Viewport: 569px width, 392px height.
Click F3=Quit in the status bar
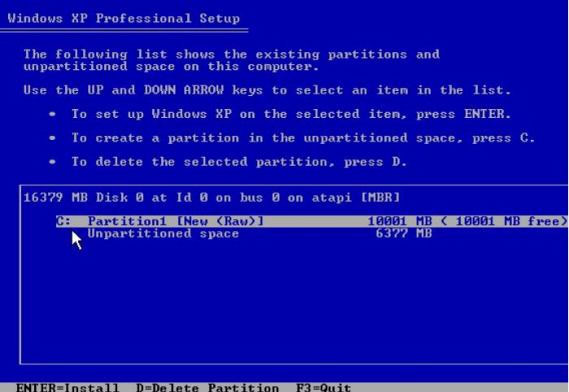[x=324, y=388]
